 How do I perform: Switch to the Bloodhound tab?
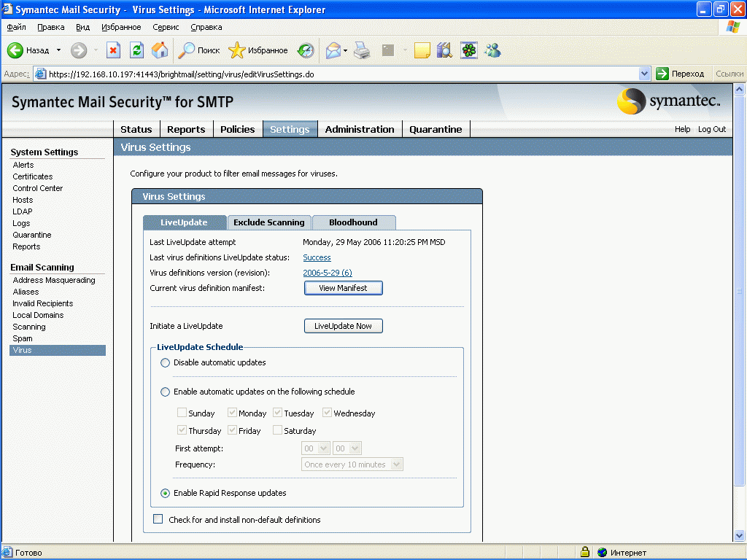(353, 222)
